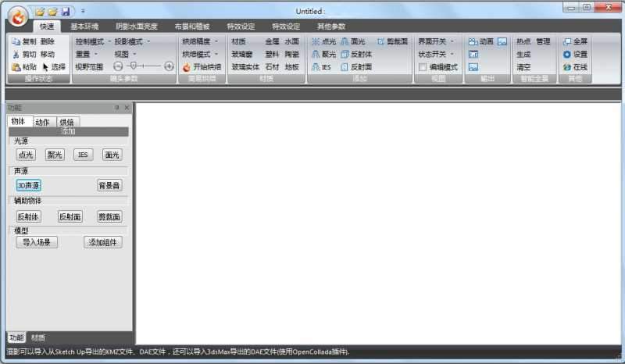Open 设置 settings in the ribbon
The image size is (625, 364).
click(567, 55)
